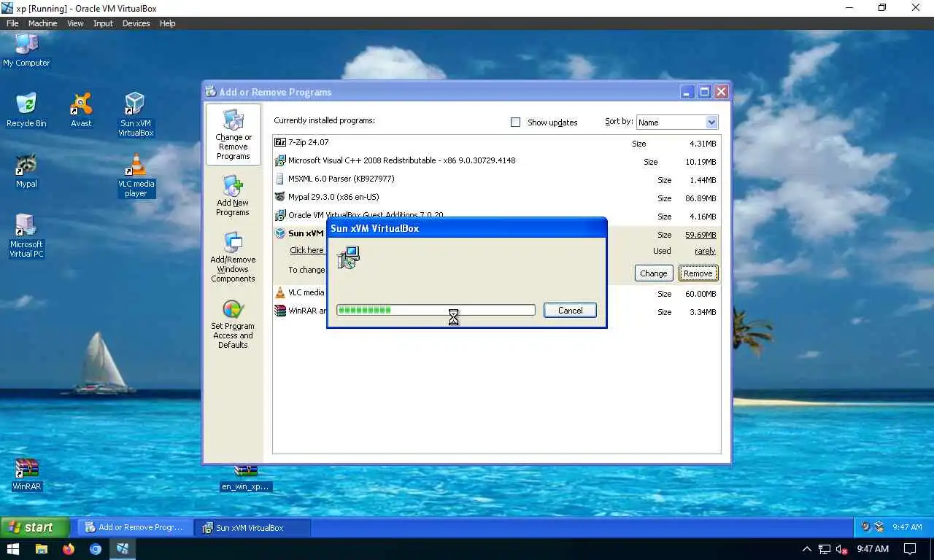This screenshot has width=934, height=560.
Task: Follow the 'Click here' support link
Action: point(306,250)
